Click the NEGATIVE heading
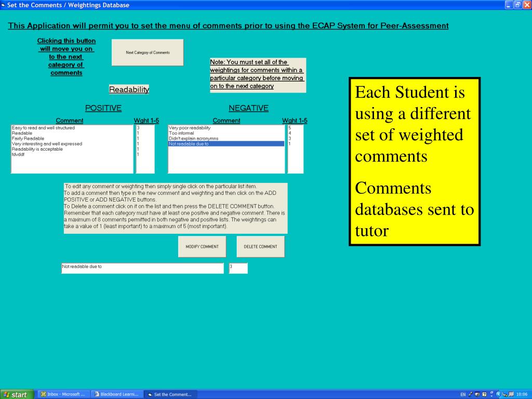This screenshot has width=532, height=399. point(248,108)
